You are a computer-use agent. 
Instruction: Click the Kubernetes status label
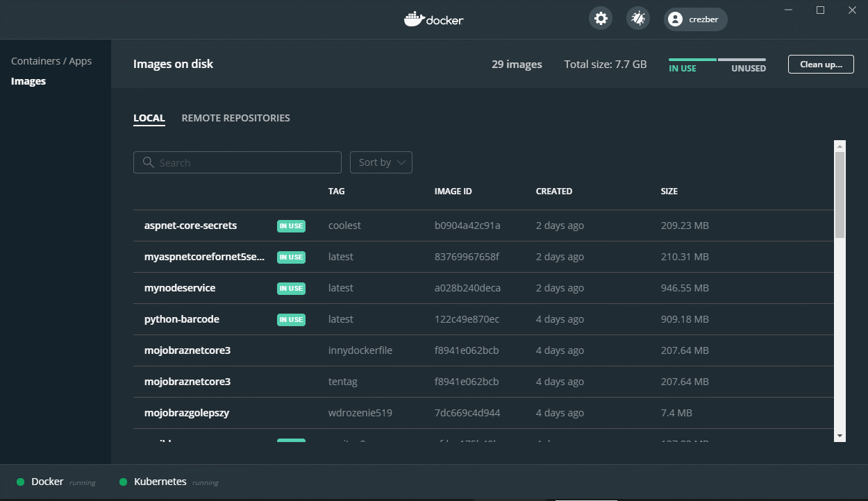(x=160, y=482)
